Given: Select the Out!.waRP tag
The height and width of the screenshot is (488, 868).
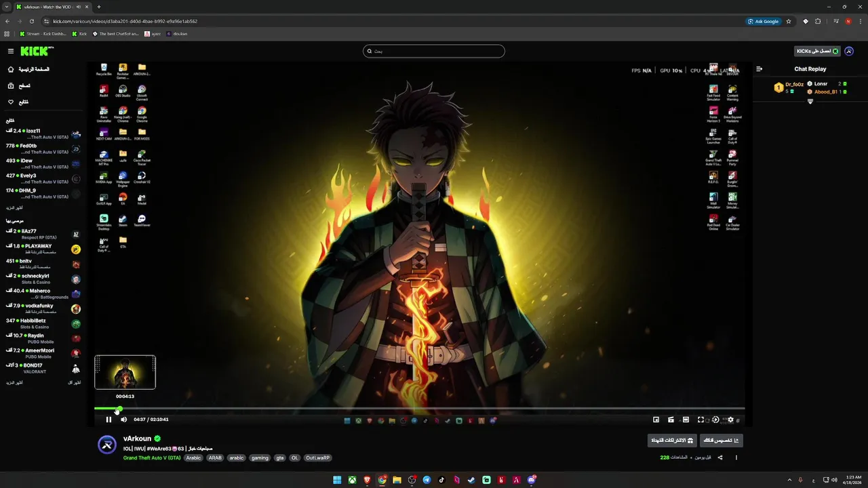Looking at the screenshot, I should [318, 457].
